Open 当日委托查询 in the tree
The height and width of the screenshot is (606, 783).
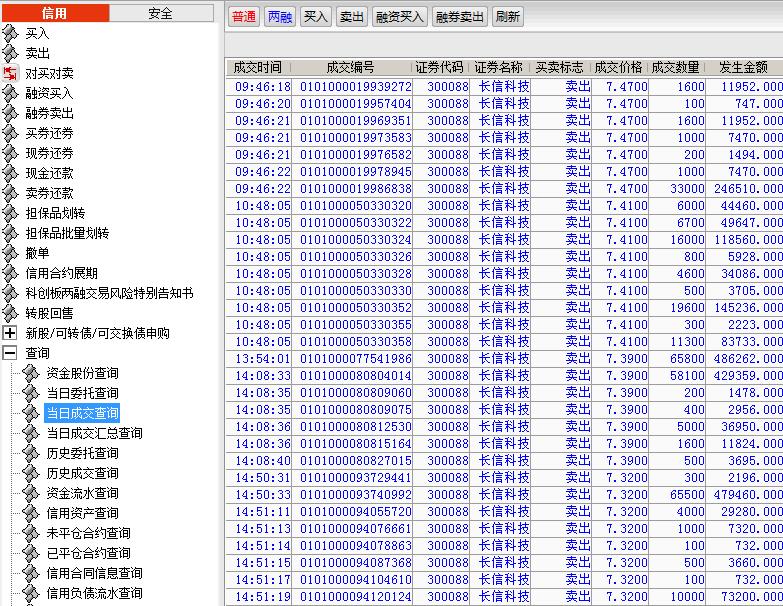(82, 393)
